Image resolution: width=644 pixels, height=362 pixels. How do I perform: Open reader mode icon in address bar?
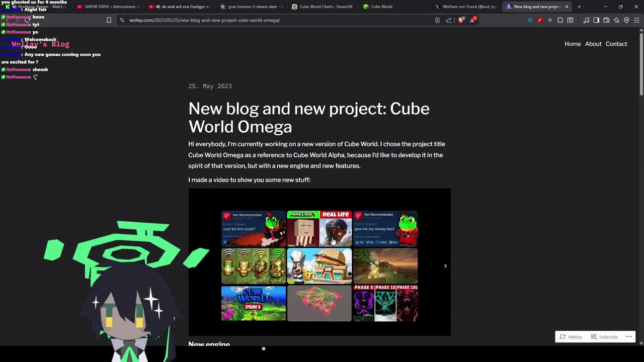[x=437, y=20]
